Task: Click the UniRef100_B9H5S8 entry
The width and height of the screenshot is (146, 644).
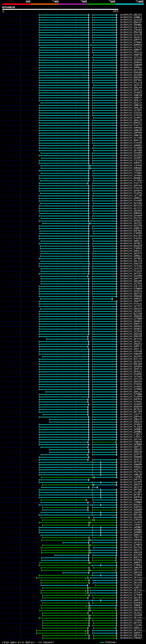Action: tap(131, 45)
